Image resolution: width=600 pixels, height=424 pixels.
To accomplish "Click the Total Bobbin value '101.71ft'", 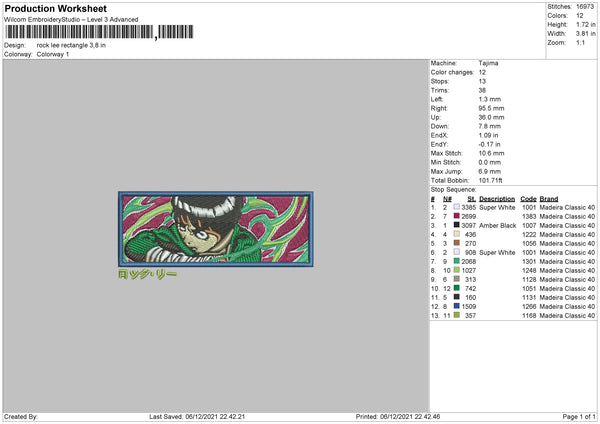I will click(x=491, y=181).
